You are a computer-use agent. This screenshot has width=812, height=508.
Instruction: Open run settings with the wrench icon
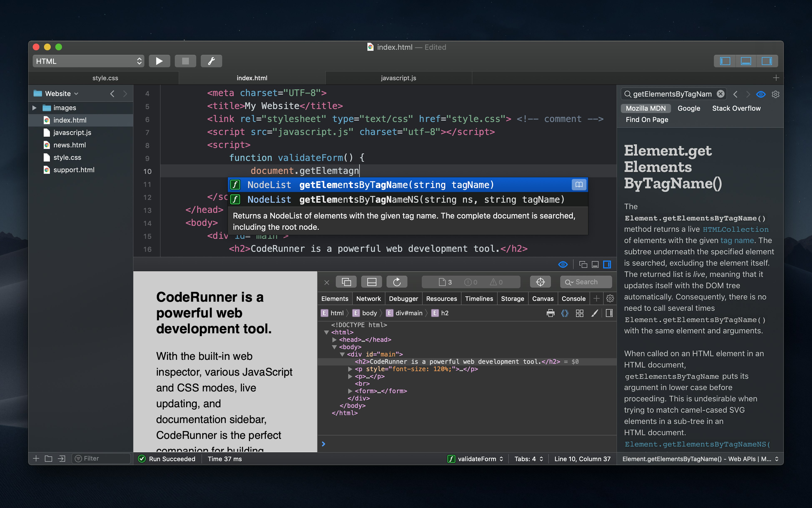coord(211,61)
